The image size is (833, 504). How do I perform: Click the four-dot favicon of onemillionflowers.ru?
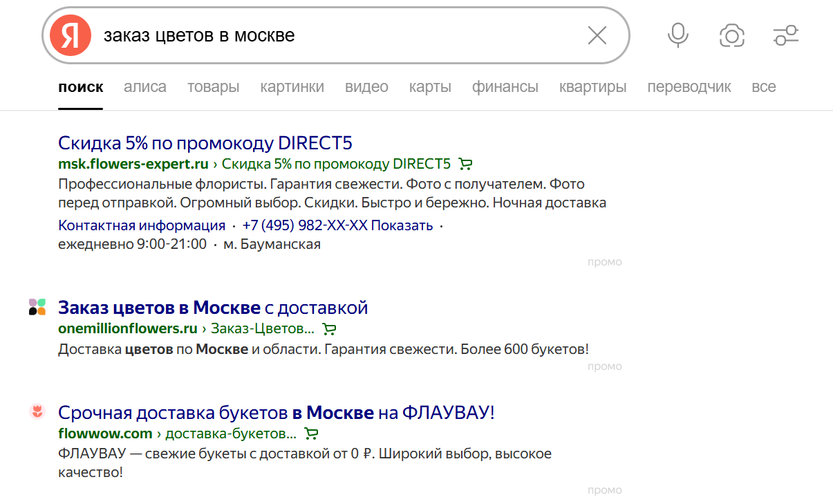tap(36, 307)
